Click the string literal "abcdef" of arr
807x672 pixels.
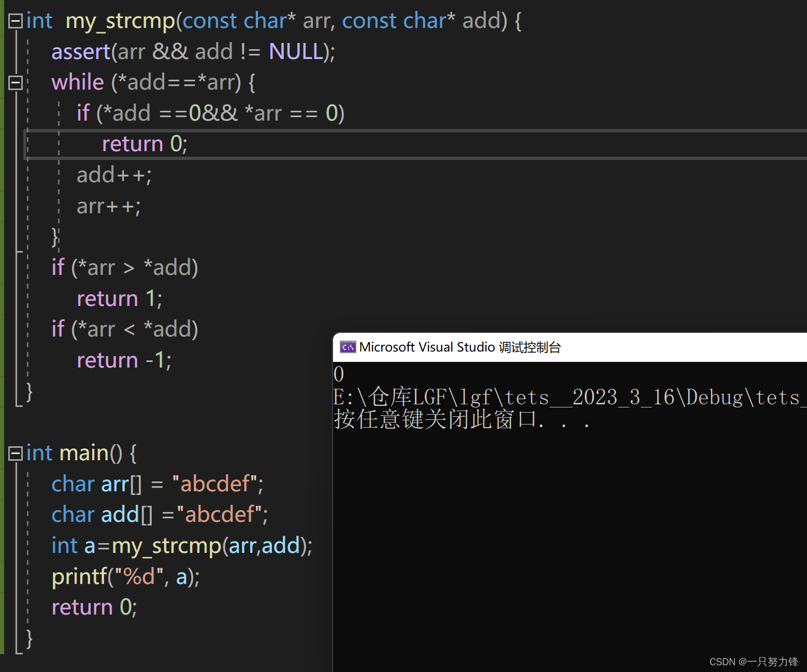pyautogui.click(x=218, y=483)
